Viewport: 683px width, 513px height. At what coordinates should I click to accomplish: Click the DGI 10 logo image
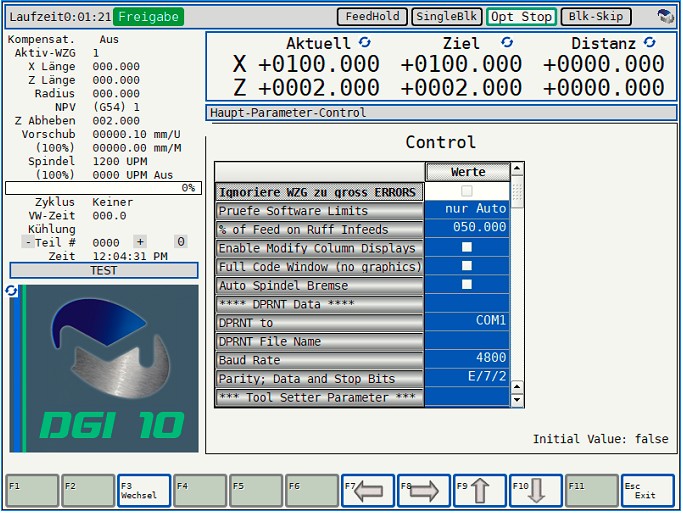tap(104, 368)
